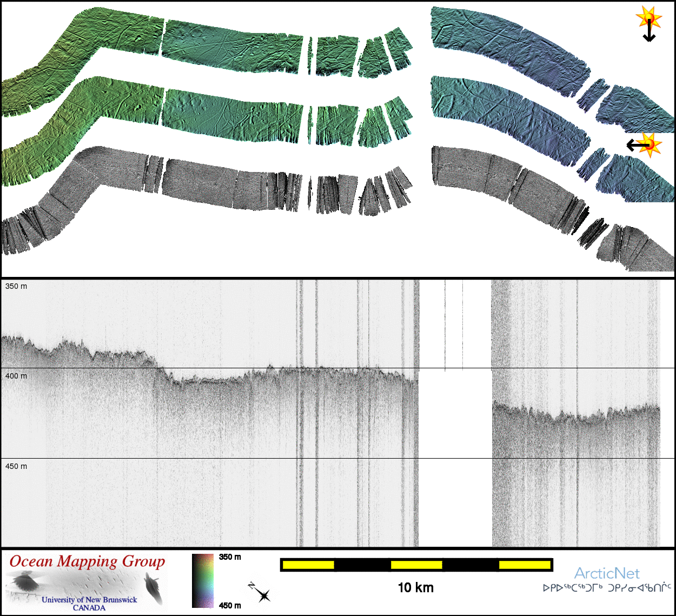
Task: Click the leftmost yellow scale bar segment
Action: coord(308,565)
